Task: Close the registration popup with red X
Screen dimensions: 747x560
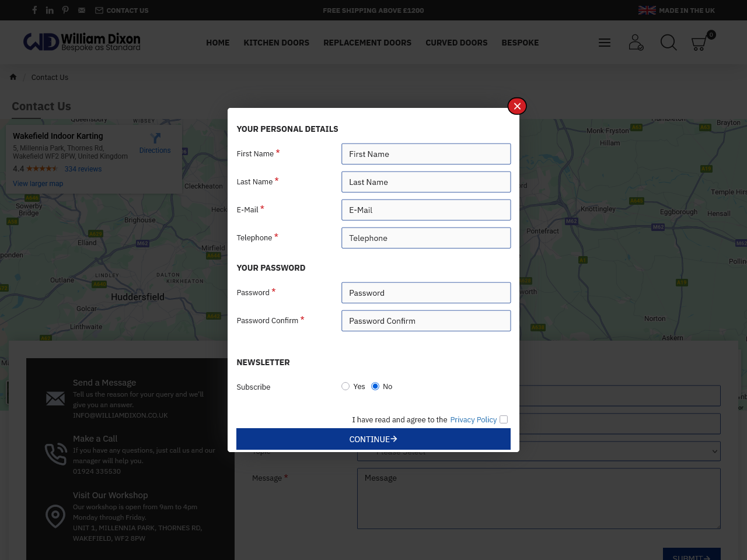Action: 517,106
